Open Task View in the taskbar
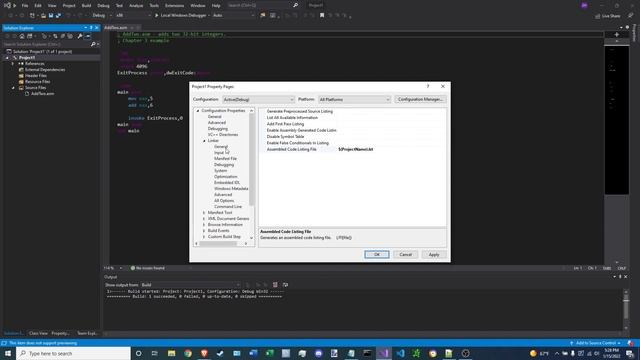Viewport: 640px width, 360px height. [x=155, y=353]
